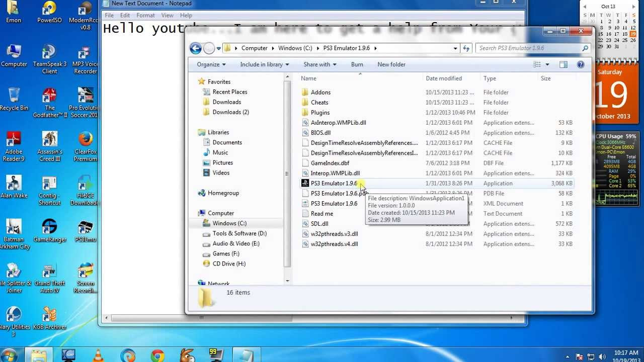Open Glary Utilities 3 desktop icon
The image size is (644, 362).
pos(13,322)
